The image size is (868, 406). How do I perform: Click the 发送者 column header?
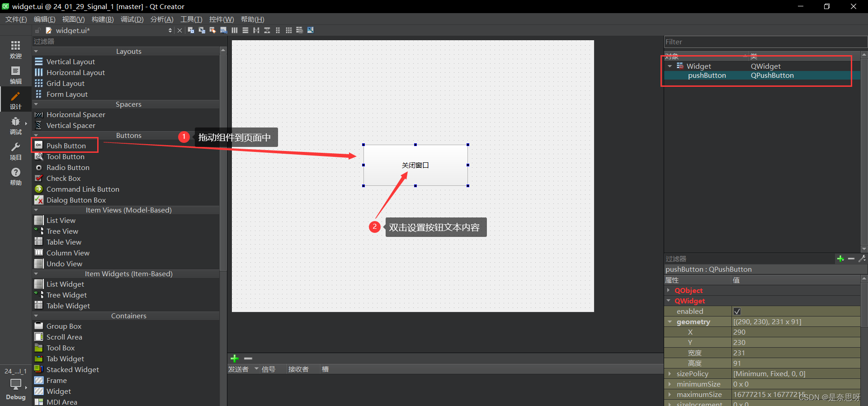243,369
